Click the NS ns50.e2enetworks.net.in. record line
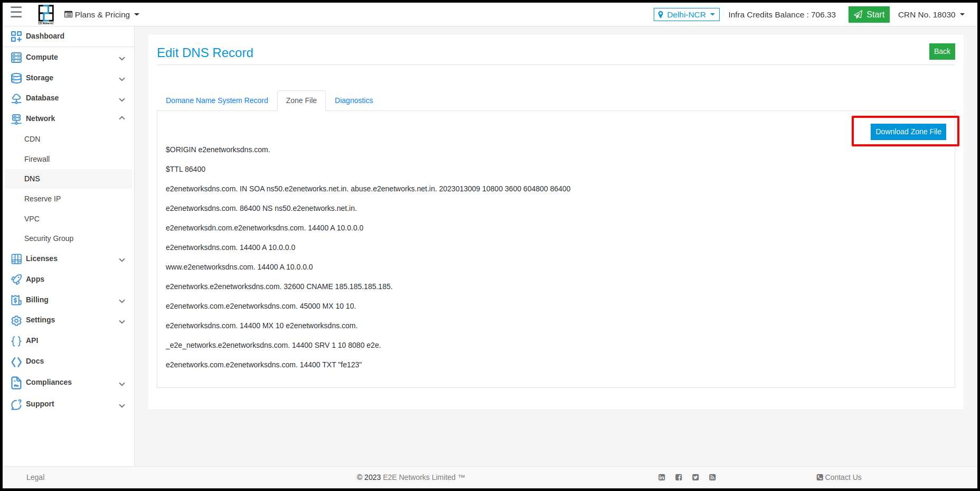980x491 pixels. tap(261, 208)
